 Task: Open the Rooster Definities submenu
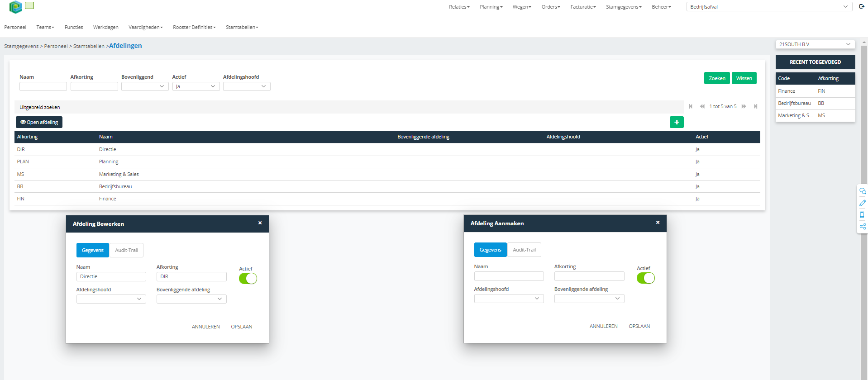(194, 27)
